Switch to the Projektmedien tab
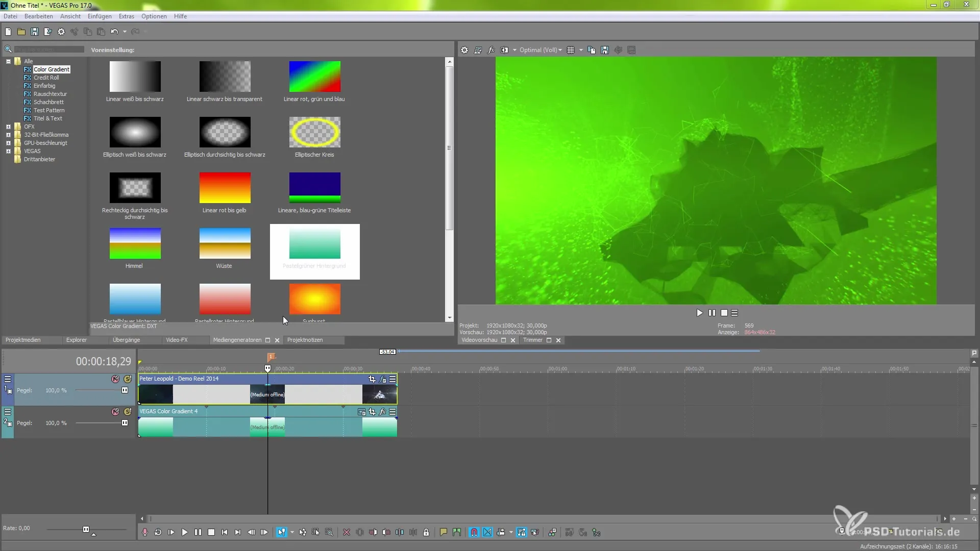 pyautogui.click(x=23, y=340)
